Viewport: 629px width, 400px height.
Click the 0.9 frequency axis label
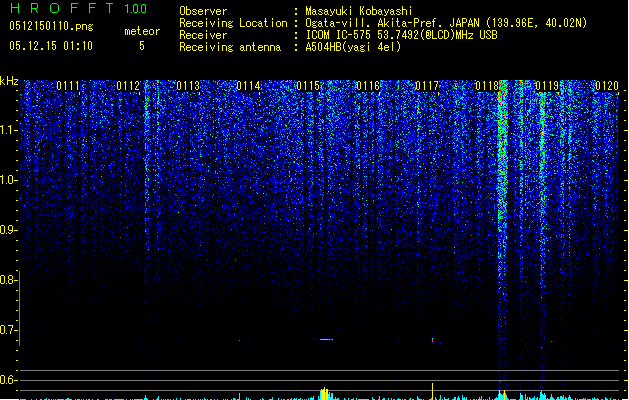tap(8, 230)
